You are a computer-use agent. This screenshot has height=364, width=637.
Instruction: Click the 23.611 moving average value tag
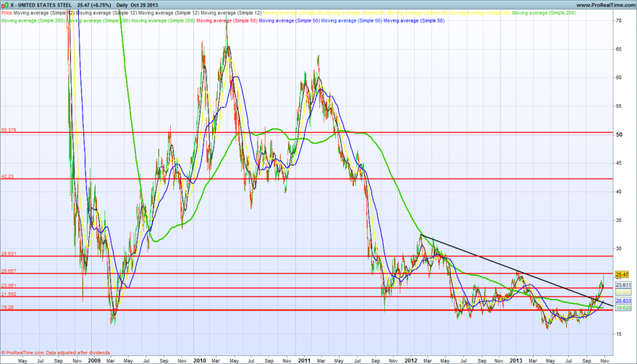(623, 285)
